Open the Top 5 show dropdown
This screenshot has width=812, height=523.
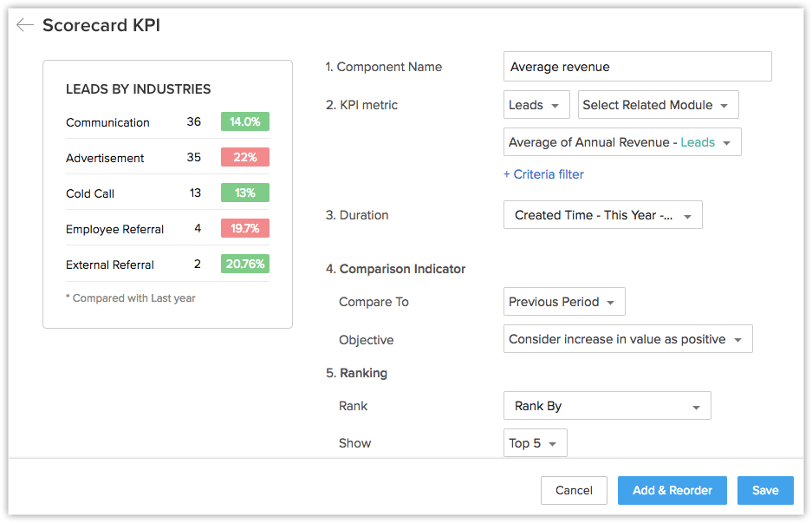[x=535, y=443]
